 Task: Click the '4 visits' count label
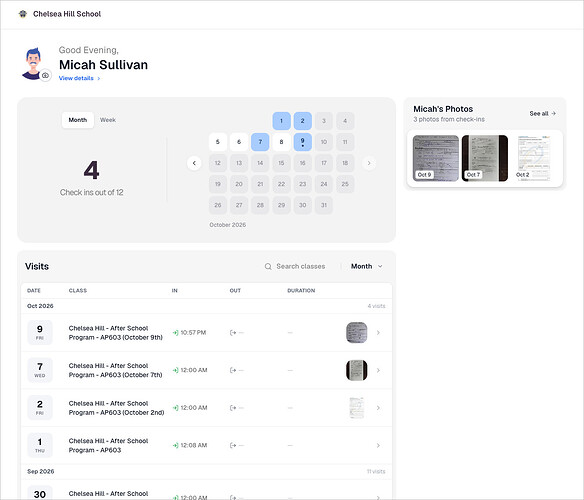tap(377, 306)
